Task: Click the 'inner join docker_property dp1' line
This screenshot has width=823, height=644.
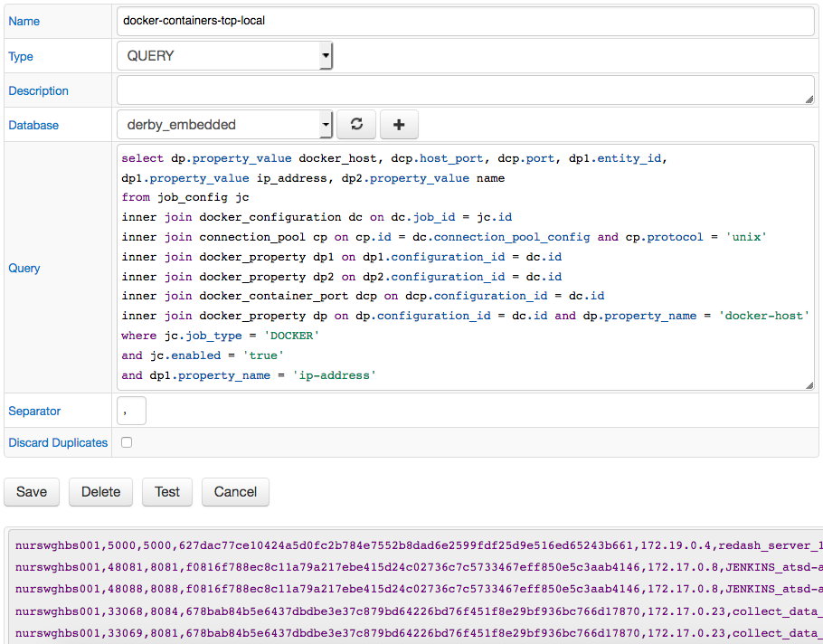Action: 342,257
